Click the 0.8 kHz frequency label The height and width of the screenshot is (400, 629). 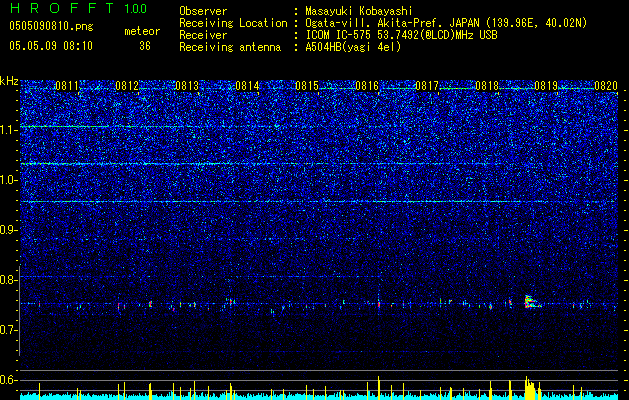9,280
